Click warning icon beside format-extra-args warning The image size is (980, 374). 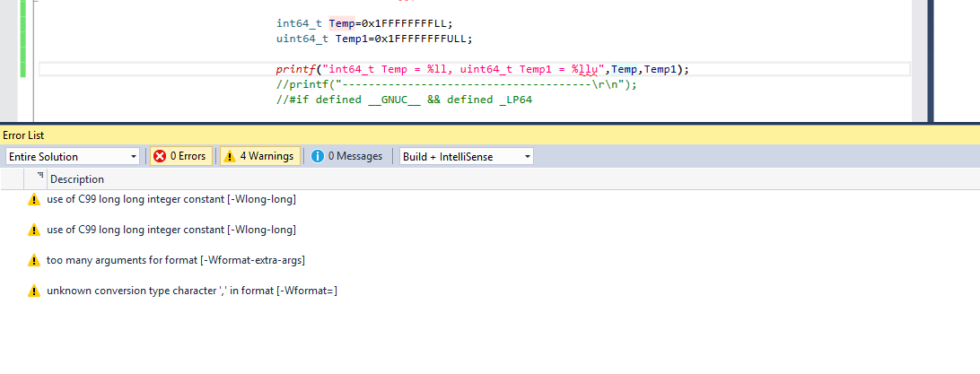[x=34, y=260]
